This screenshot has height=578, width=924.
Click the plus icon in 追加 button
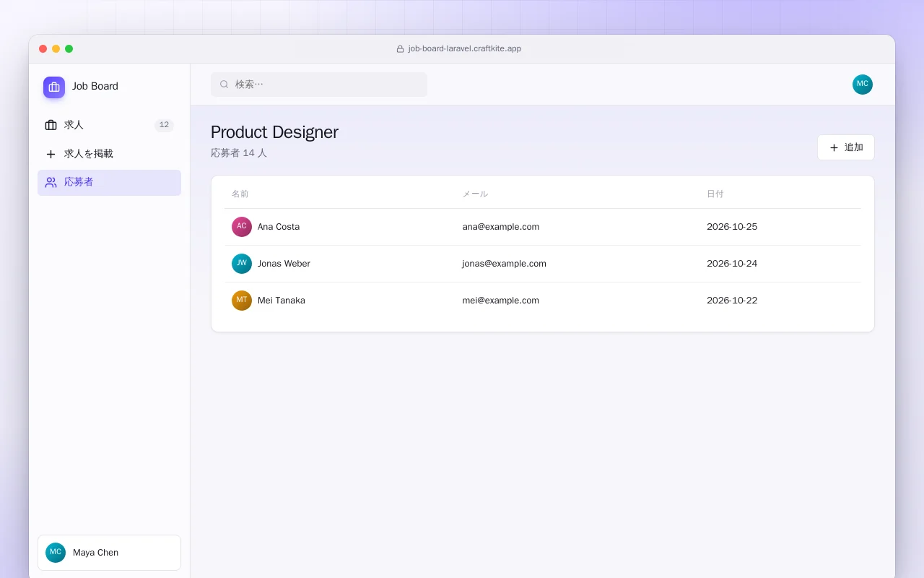tap(834, 147)
